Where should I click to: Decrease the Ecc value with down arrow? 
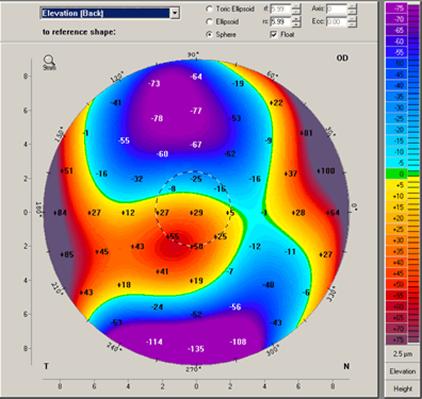coord(352,24)
